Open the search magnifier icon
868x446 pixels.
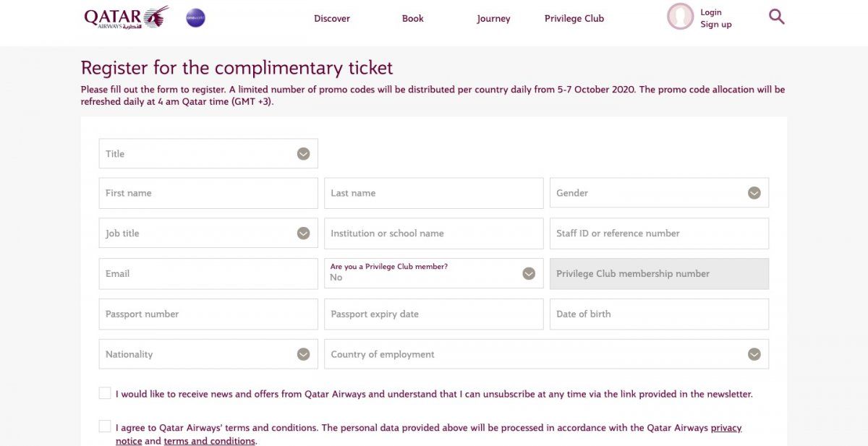(x=776, y=17)
